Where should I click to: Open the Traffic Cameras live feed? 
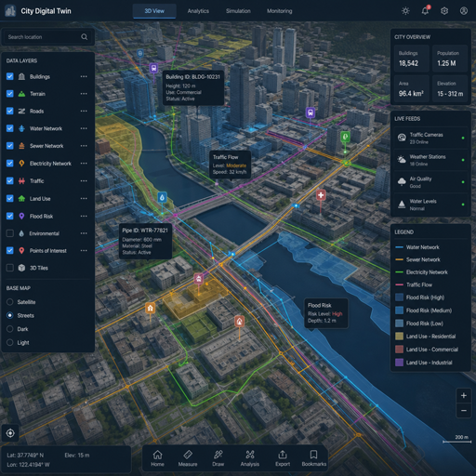click(430, 138)
